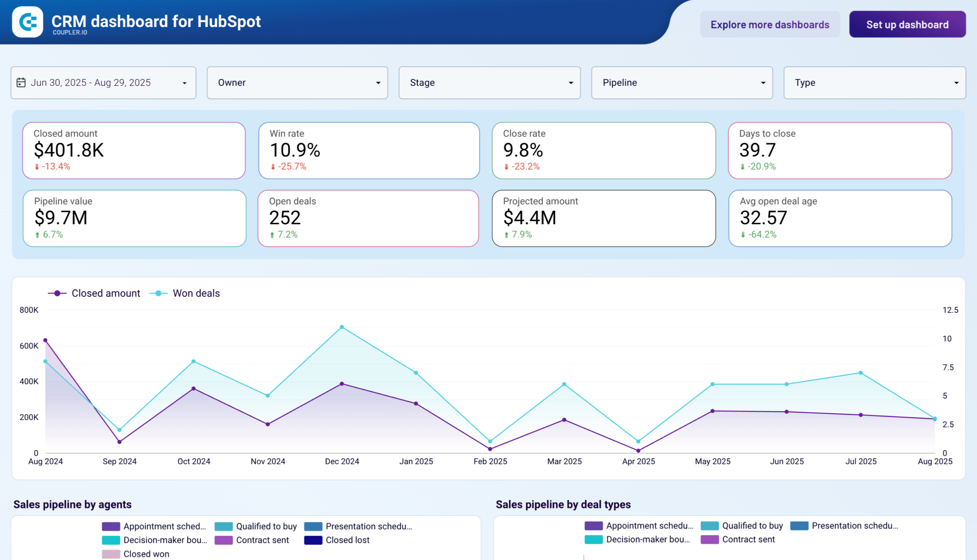Click Explore more dashboards

click(x=770, y=24)
